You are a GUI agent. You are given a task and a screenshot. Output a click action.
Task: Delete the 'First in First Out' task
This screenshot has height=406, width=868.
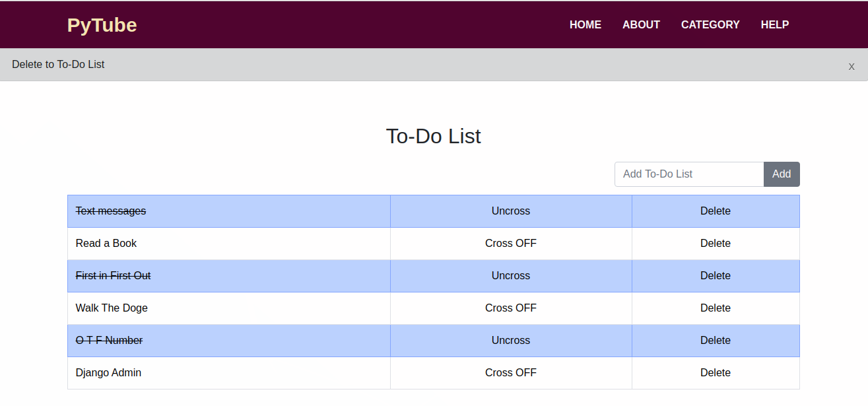716,275
